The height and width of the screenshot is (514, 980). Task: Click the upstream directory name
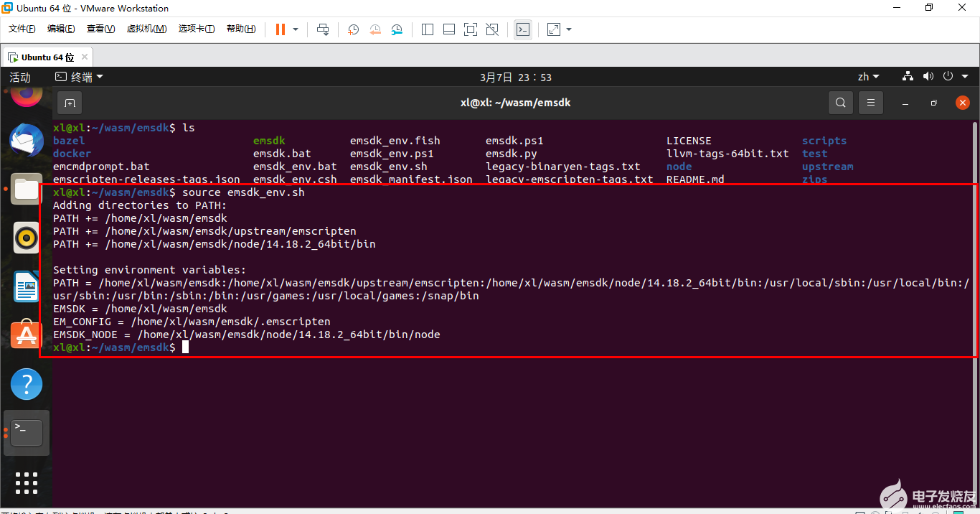pyautogui.click(x=827, y=167)
